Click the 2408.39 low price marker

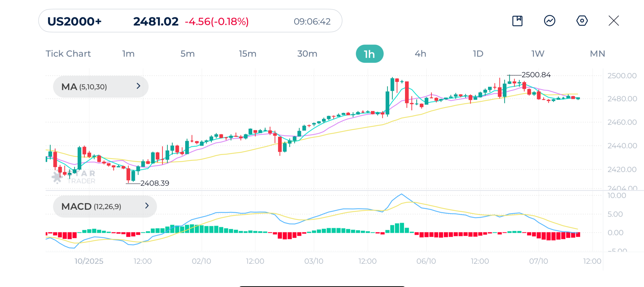(x=154, y=183)
